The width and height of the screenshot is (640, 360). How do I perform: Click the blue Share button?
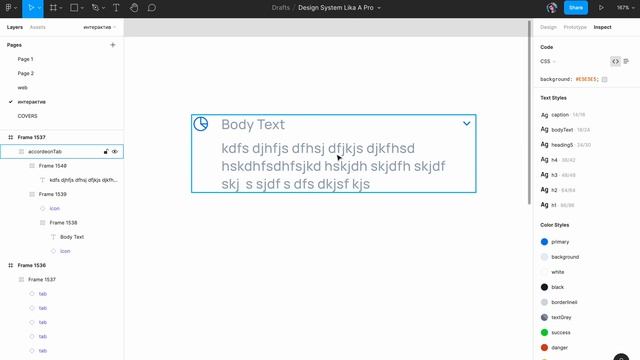tap(576, 8)
